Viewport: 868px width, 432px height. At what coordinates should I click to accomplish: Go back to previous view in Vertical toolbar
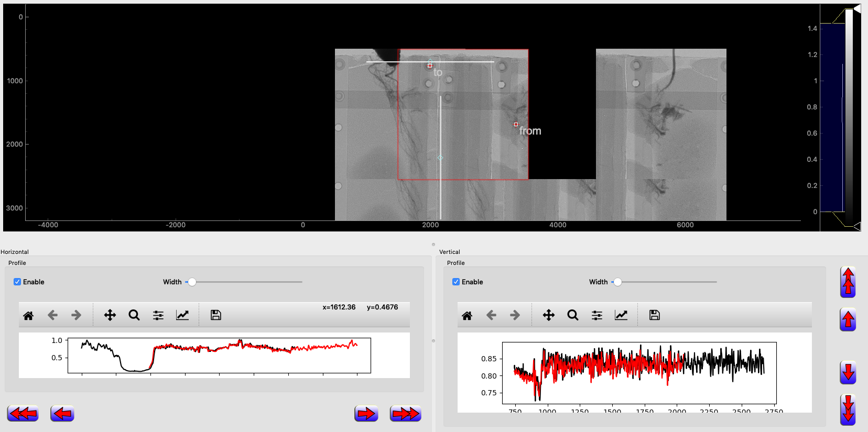(x=491, y=315)
